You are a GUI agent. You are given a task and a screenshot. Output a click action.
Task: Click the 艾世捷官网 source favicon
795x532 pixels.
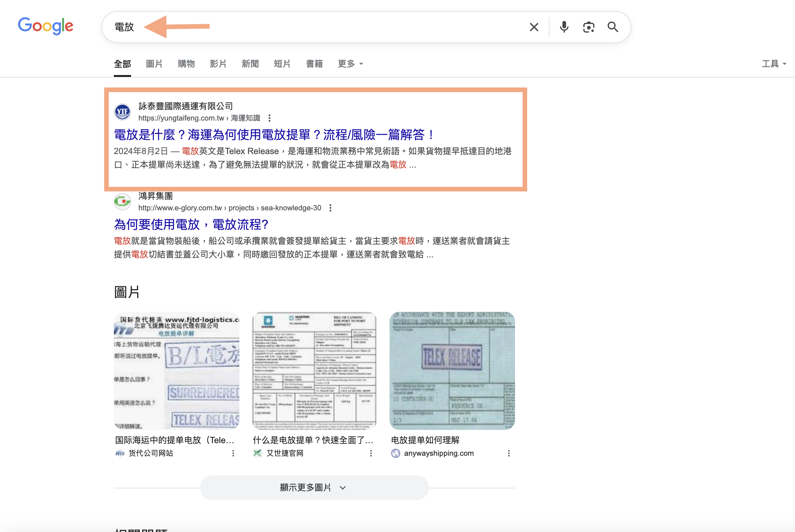[x=258, y=453]
